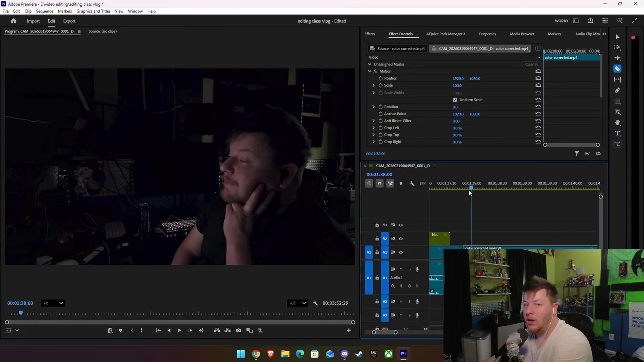Image resolution: width=644 pixels, height=362 pixels.
Task: Select the Track Select Forward tool
Action: click(x=617, y=47)
